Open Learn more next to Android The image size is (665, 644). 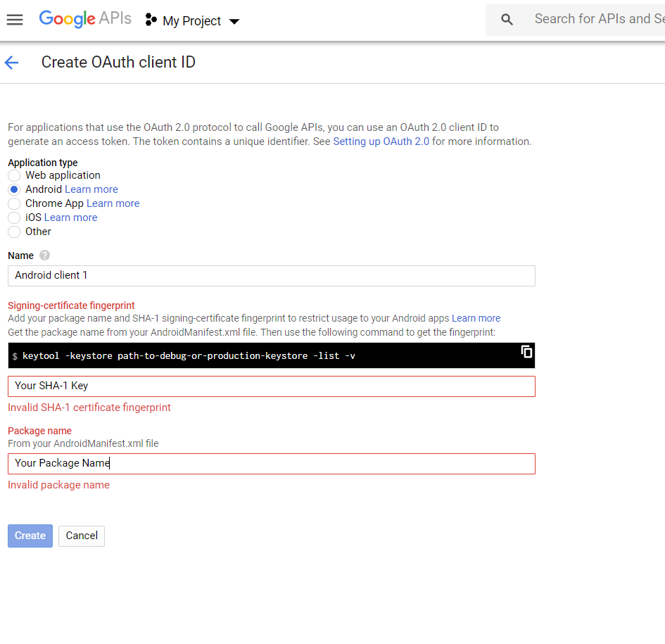point(91,189)
